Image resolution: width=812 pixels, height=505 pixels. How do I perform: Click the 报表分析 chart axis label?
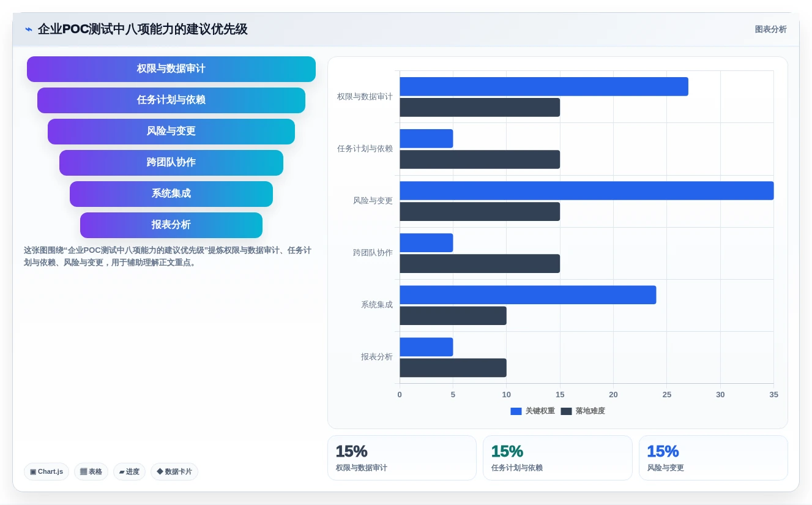[377, 357]
